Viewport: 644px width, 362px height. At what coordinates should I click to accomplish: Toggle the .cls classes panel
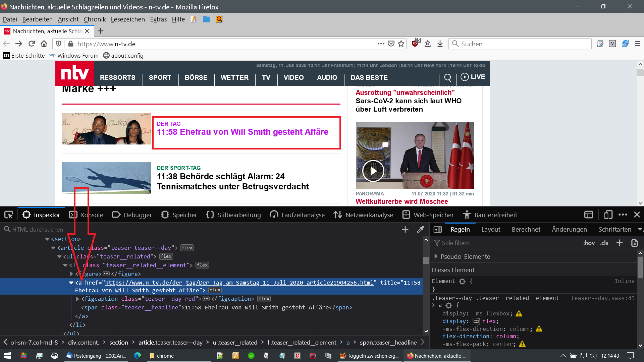click(x=604, y=243)
